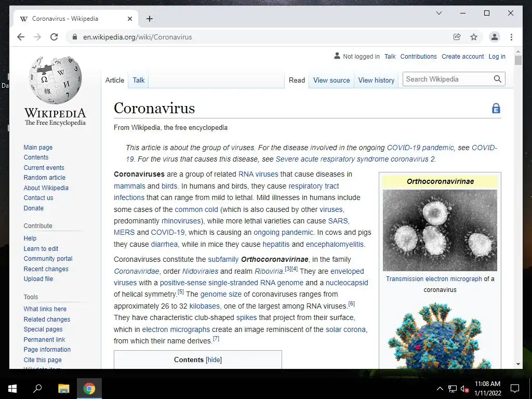Open the electron micrograph thumbnail image
The height and width of the screenshot is (399, 532).
440,230
